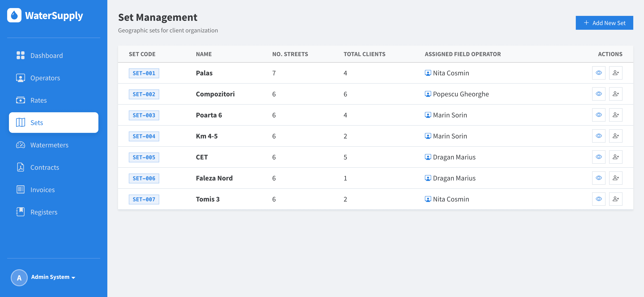
Task: Click the SET-005 code badge
Action: click(144, 157)
